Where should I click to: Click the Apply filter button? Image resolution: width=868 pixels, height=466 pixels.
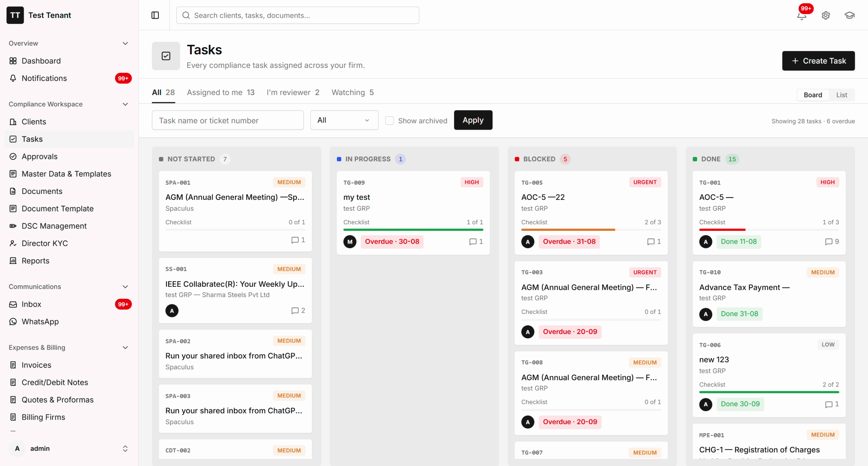[x=473, y=120]
